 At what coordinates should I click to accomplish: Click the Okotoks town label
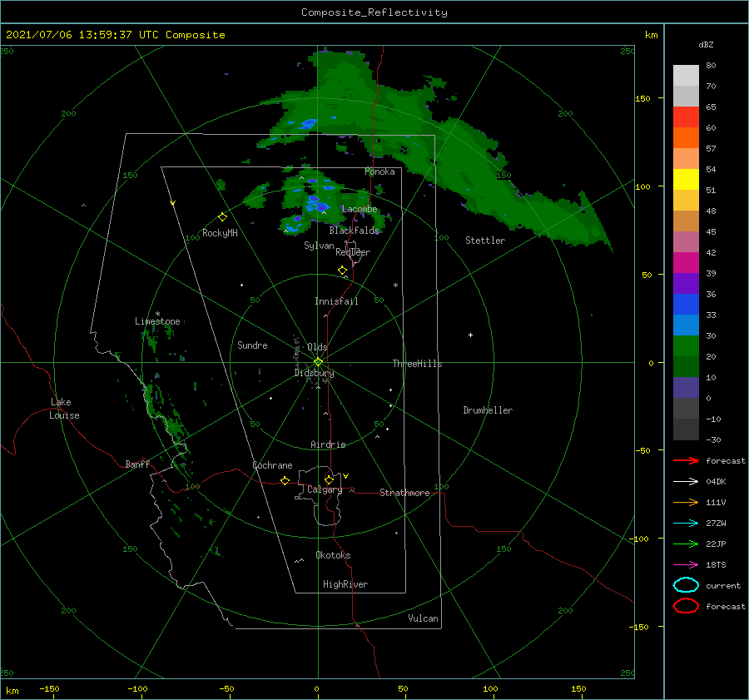coord(333,556)
